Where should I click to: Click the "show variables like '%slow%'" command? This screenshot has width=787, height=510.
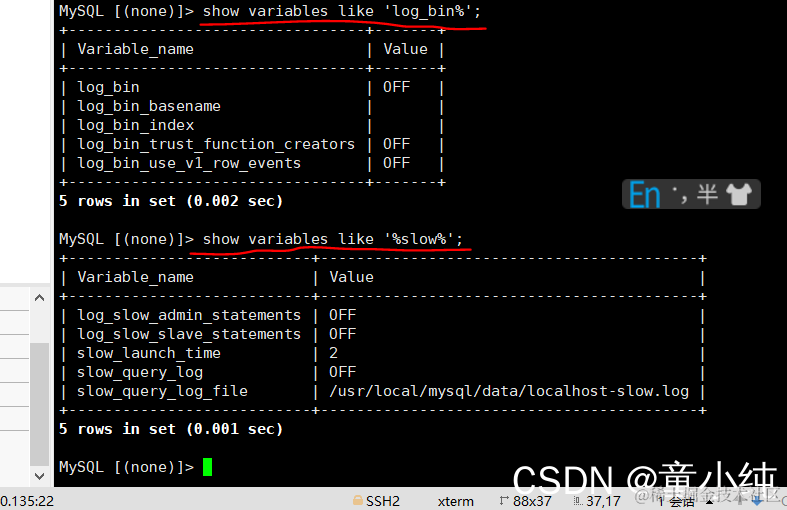tap(332, 239)
